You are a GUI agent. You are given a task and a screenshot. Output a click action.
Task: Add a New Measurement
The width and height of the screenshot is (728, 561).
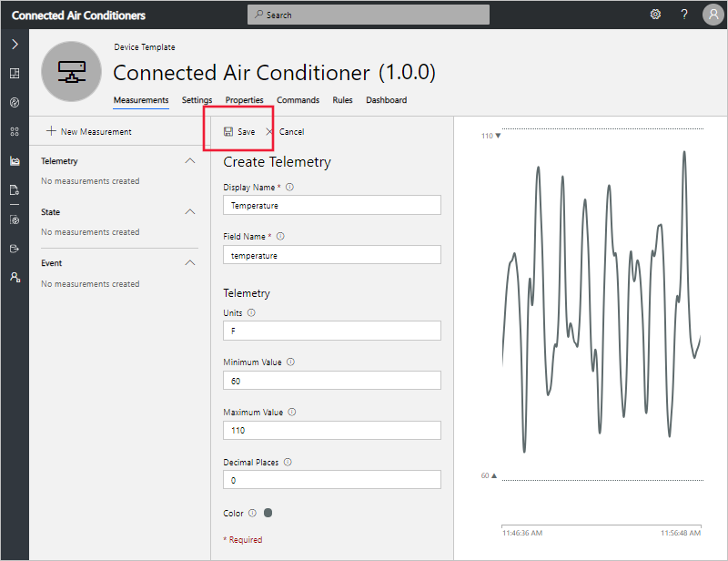coord(89,131)
